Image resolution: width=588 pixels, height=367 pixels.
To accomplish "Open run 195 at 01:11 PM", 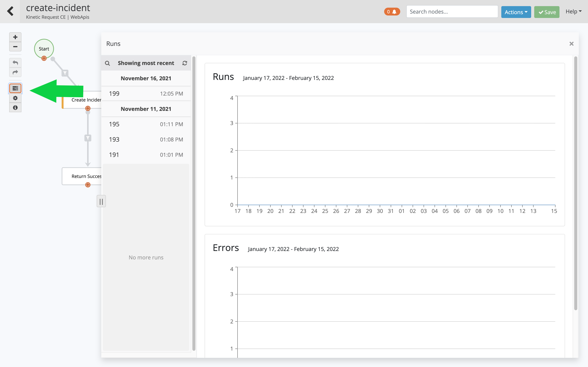I will click(146, 124).
